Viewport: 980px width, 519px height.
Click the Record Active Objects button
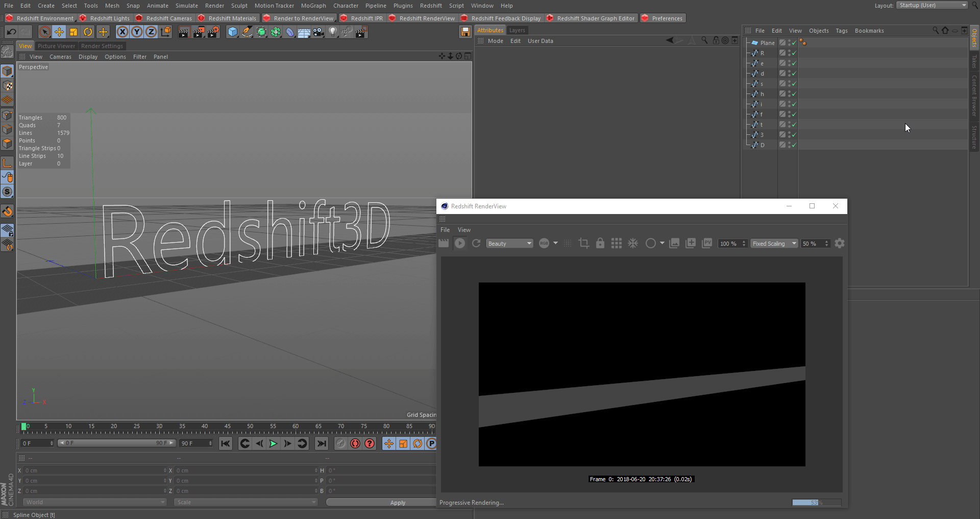[355, 443]
